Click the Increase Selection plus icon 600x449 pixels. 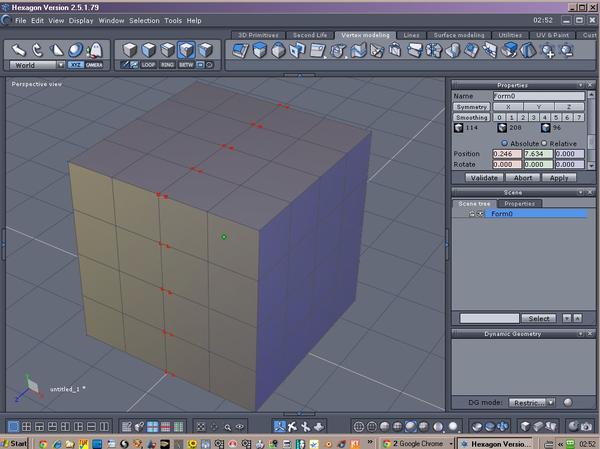pos(548,51)
